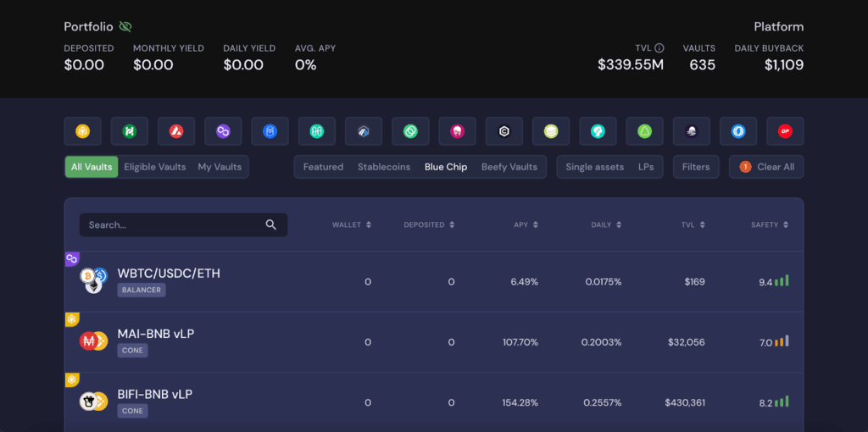Pick the Optimism chain filter icon
868x432 pixels.
click(x=785, y=131)
